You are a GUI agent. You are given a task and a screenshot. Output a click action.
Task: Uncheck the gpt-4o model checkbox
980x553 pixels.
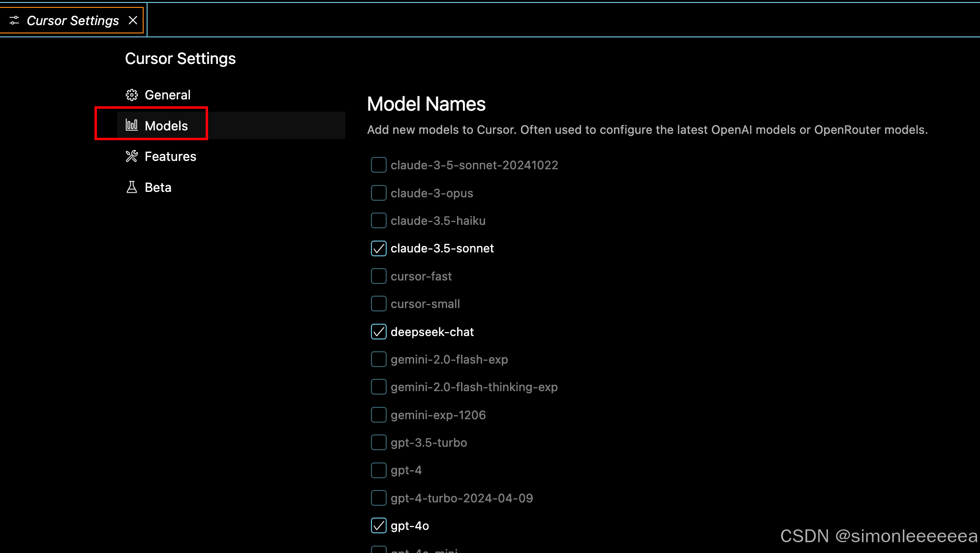point(378,526)
